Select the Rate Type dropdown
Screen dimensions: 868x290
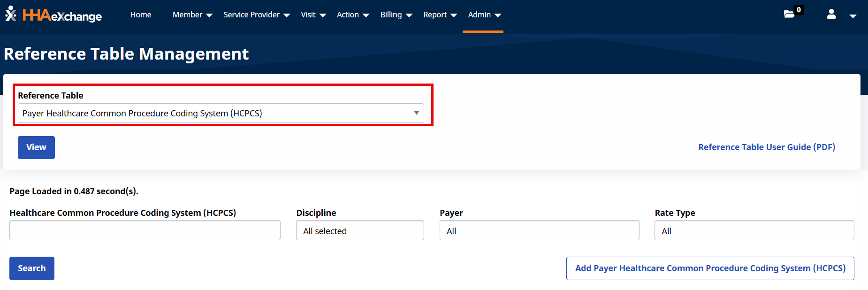[x=754, y=230]
